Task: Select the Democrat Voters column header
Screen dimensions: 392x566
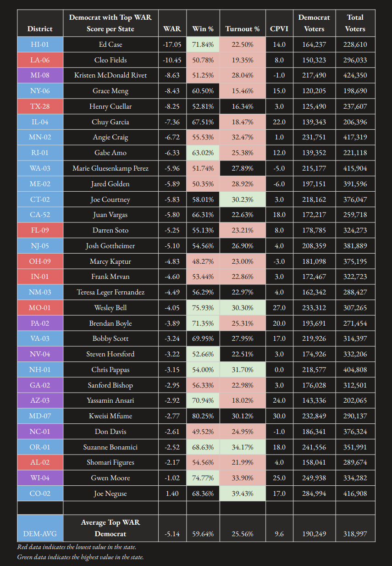Action: pos(314,23)
